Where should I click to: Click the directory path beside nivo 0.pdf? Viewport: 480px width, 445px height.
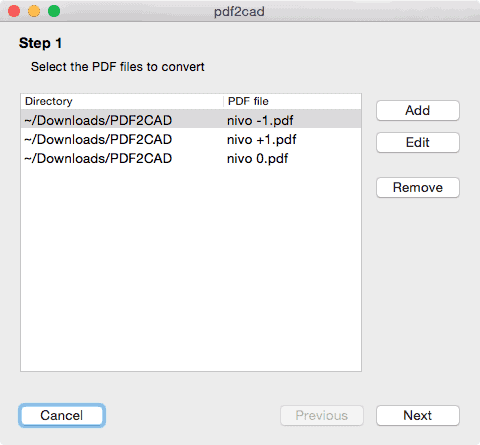98,158
